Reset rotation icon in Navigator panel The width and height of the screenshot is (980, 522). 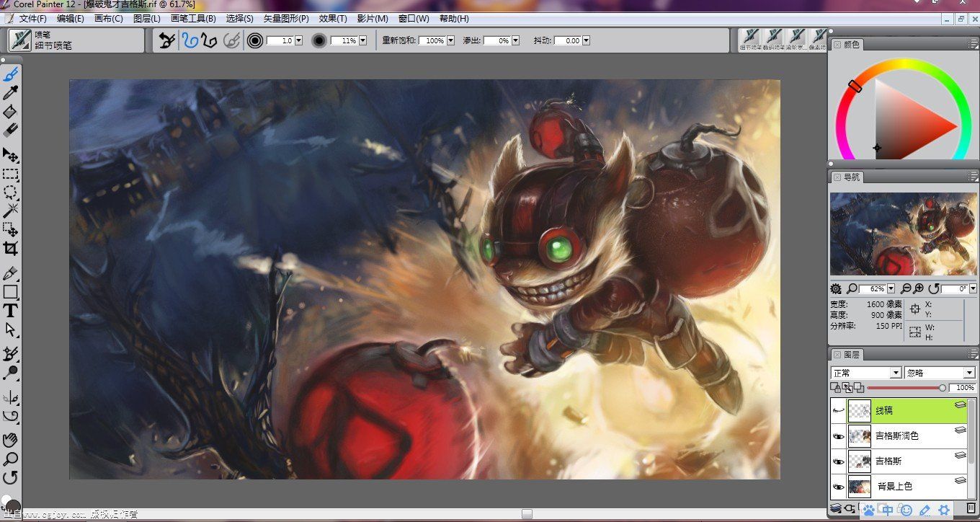[933, 288]
